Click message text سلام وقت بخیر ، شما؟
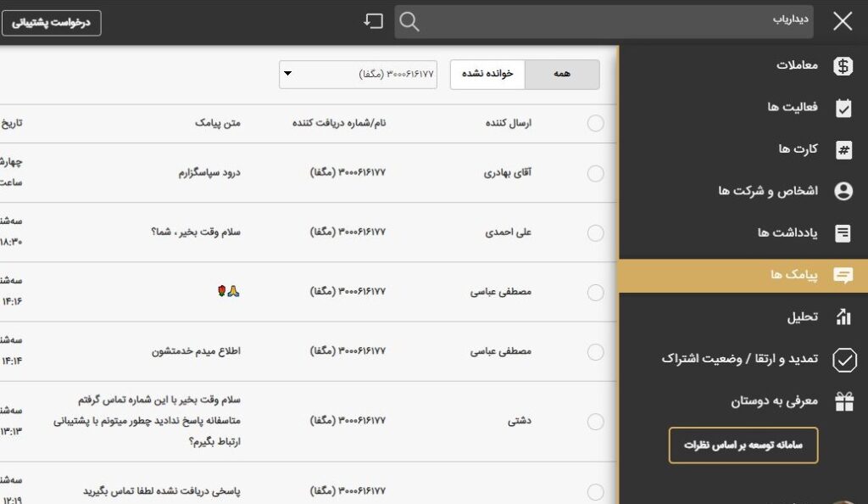The image size is (868, 504). [x=196, y=232]
